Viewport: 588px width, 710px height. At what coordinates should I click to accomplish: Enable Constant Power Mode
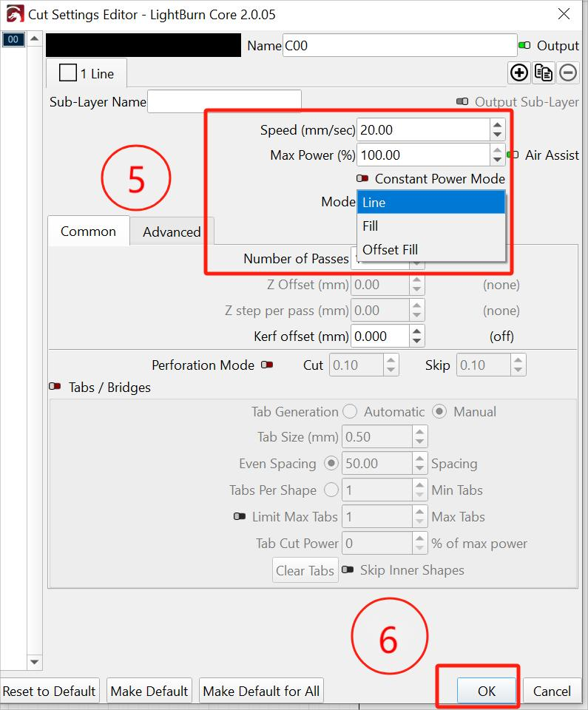pos(362,178)
